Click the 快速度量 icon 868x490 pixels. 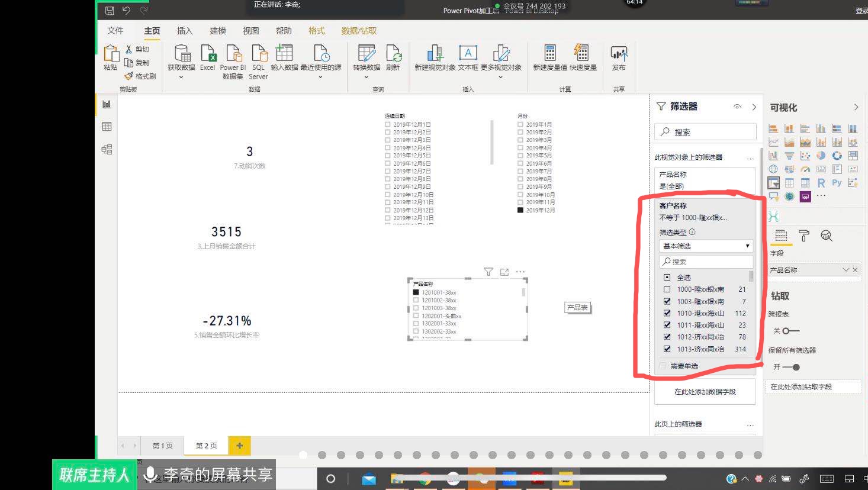pos(582,53)
